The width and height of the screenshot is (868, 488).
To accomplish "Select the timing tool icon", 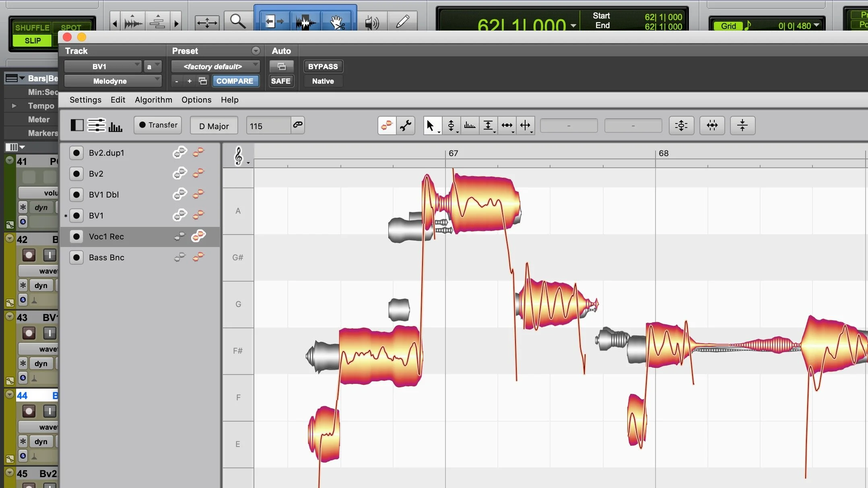I will (507, 126).
